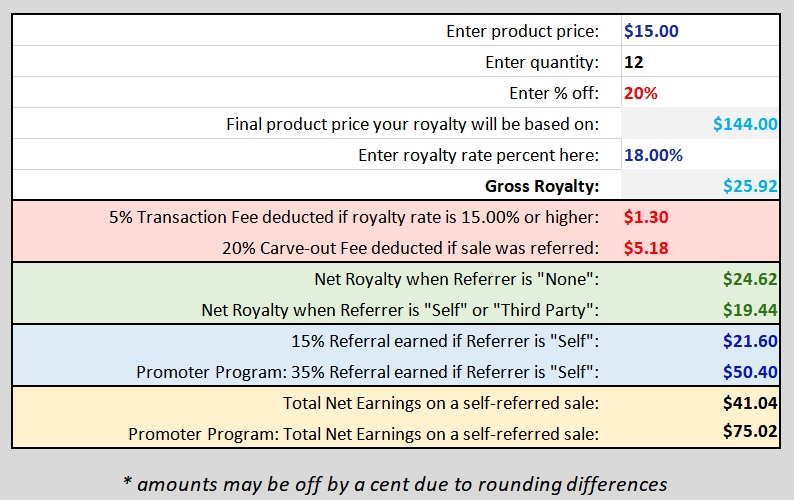Select the "Gross Royalty:" bold label
This screenshot has height=500, width=794.
[542, 186]
